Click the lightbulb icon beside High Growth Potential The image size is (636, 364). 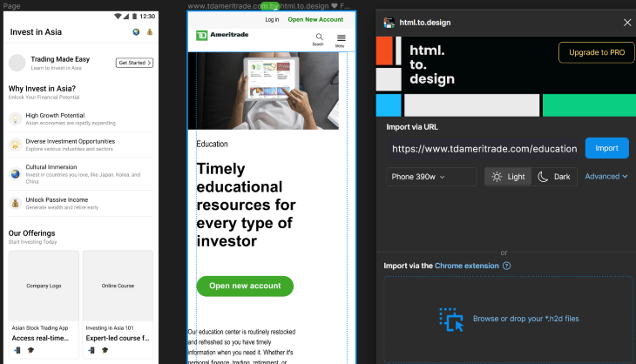click(16, 118)
